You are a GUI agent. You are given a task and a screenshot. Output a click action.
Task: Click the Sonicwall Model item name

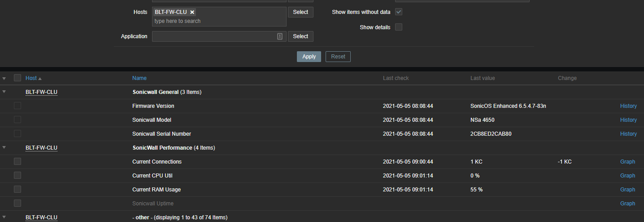click(152, 120)
